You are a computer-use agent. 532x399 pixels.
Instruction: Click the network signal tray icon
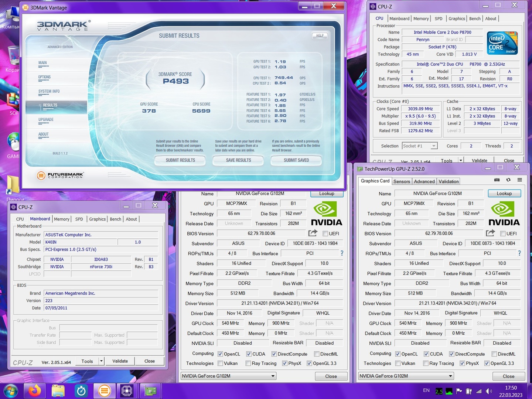(x=479, y=391)
